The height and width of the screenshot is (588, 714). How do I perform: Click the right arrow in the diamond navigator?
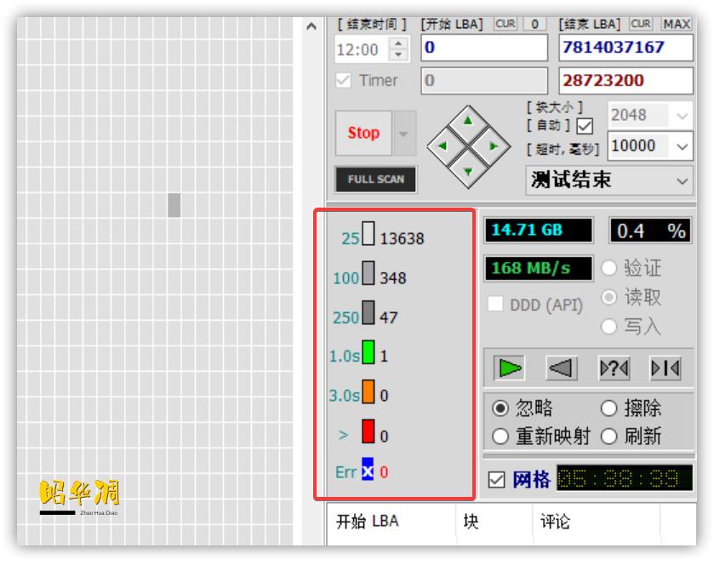pos(493,146)
